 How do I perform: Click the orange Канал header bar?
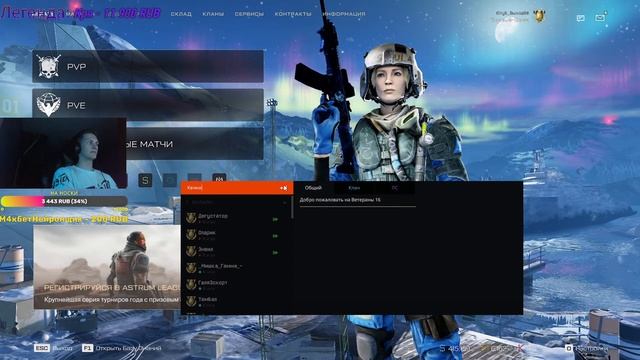pyautogui.click(x=237, y=188)
